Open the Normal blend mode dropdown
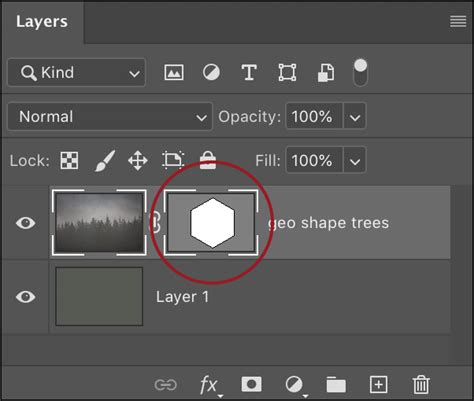The image size is (474, 401). point(110,117)
